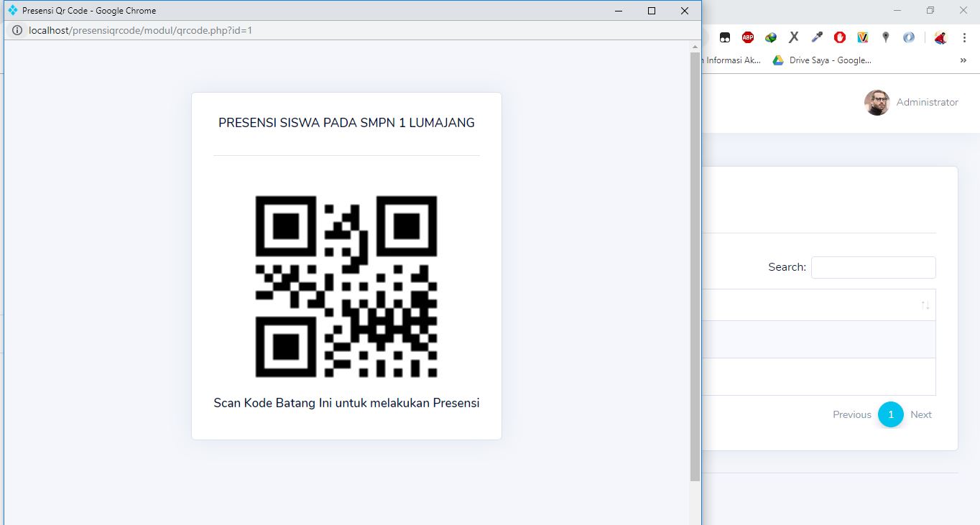Click inside the Search input box
Image resolution: width=980 pixels, height=525 pixels.
[x=873, y=267]
